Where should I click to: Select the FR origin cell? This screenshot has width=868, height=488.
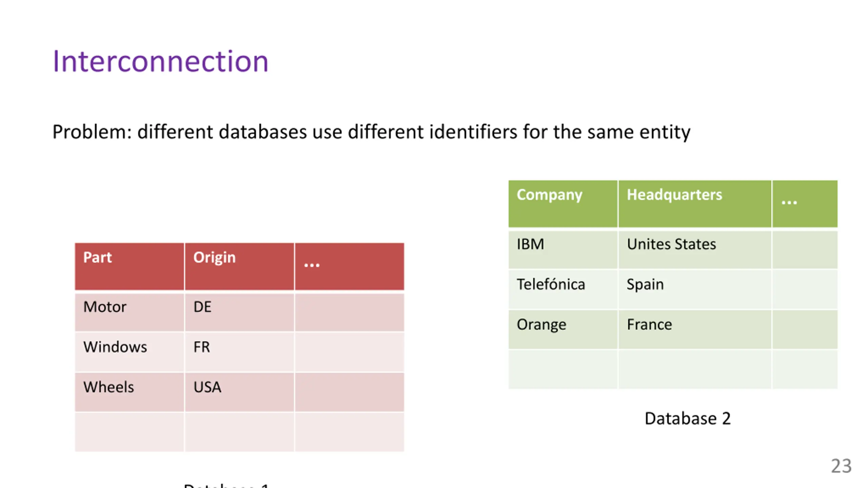(239, 352)
